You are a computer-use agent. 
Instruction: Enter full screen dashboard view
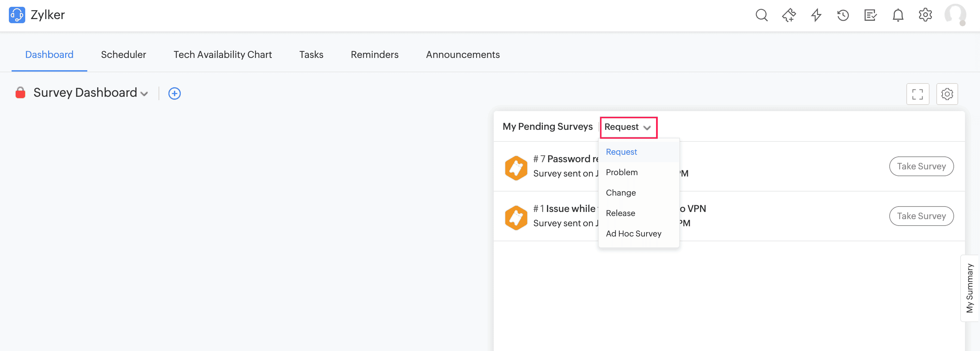click(x=918, y=94)
